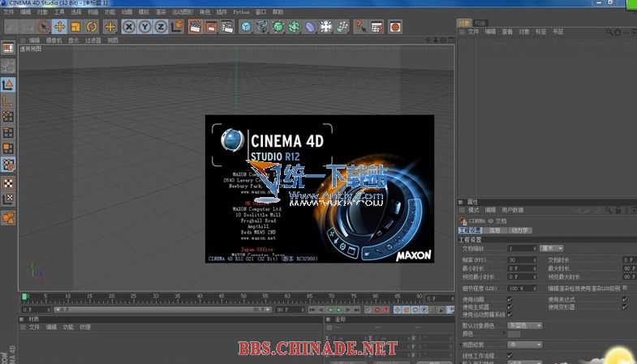Click the preview range bar below the timeline

point(163,310)
